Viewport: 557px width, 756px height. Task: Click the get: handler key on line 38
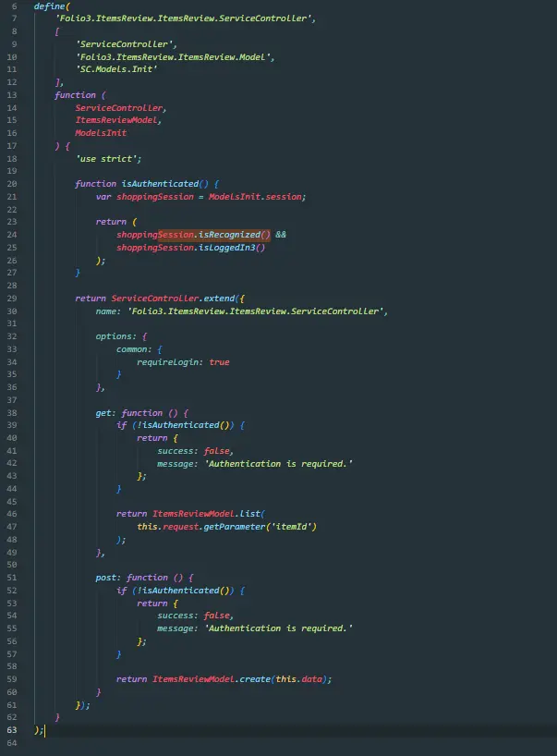[x=105, y=413]
